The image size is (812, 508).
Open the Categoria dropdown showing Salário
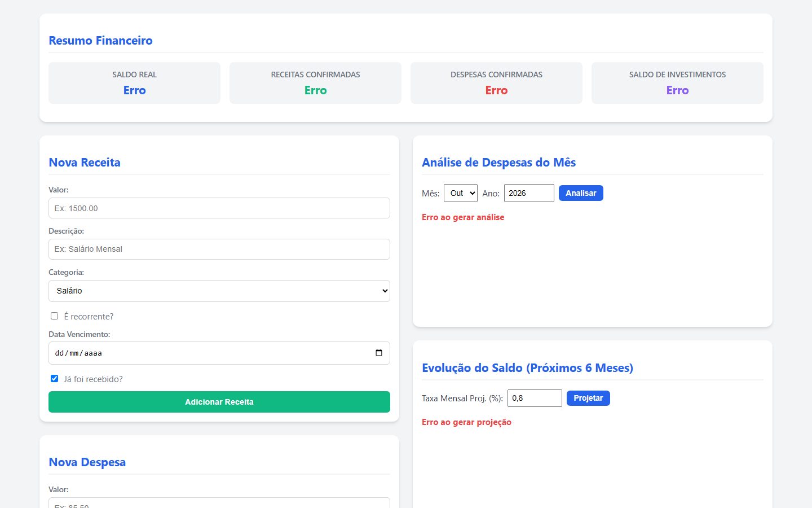click(x=219, y=291)
